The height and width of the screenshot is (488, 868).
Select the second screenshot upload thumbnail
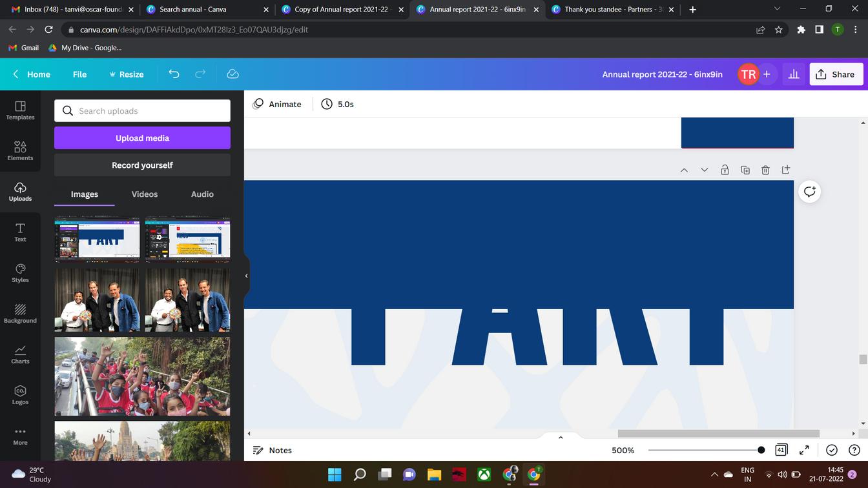coord(187,240)
